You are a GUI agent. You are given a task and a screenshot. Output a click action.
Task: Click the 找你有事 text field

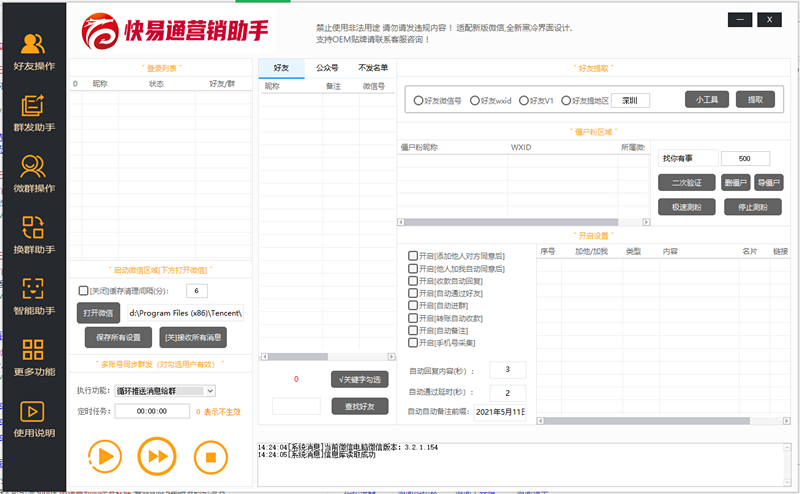click(x=688, y=158)
